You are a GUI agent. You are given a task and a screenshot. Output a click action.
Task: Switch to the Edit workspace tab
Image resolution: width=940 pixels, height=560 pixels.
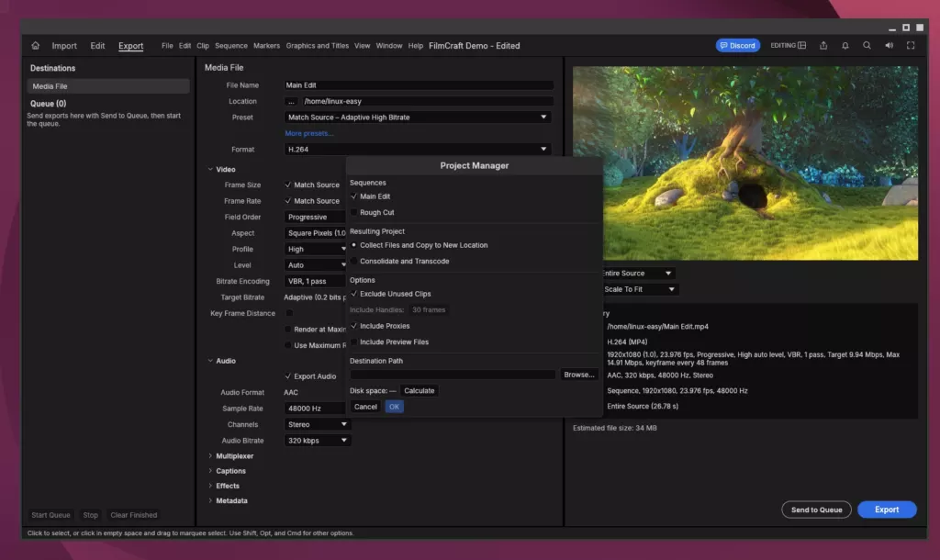(97, 46)
